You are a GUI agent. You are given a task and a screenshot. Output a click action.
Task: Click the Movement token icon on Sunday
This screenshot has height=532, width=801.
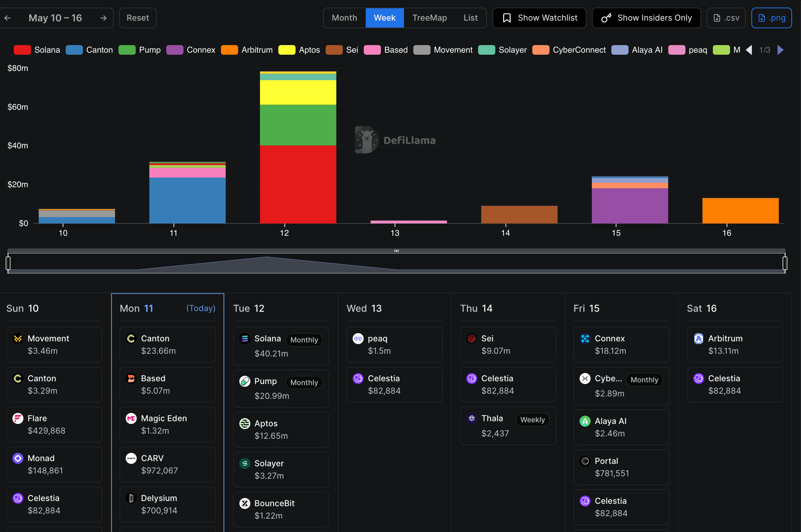[x=18, y=339]
